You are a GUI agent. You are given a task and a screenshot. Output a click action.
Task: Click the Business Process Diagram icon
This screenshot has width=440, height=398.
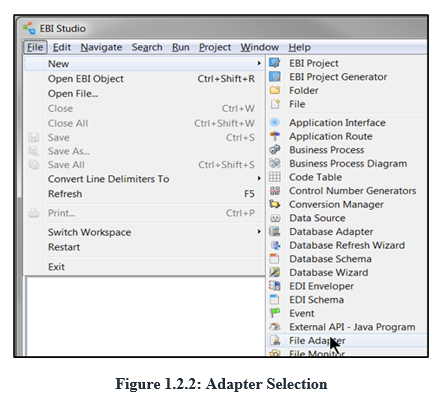[275, 163]
